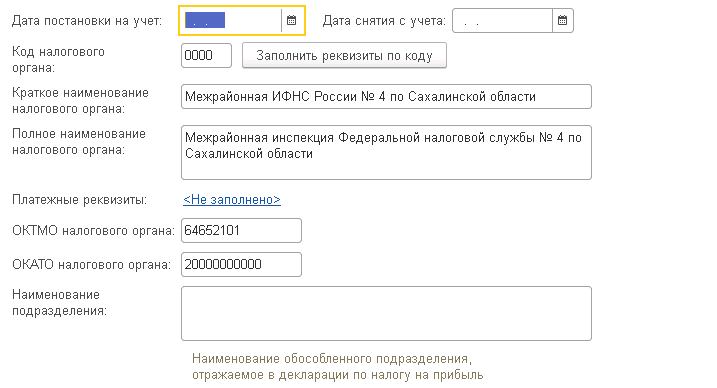
Task: Click the Дата постановки на учет label
Action: [x=87, y=21]
